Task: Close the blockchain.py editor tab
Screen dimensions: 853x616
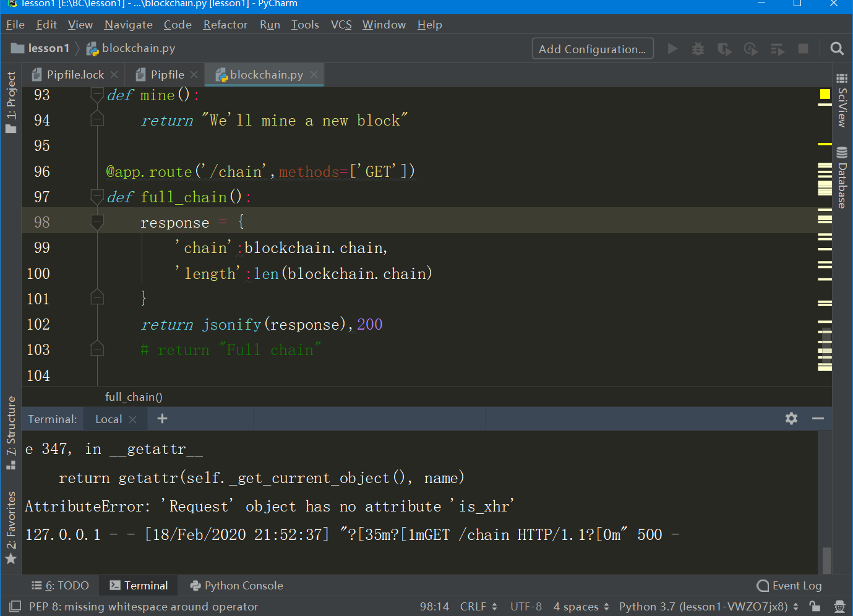Action: tap(314, 75)
